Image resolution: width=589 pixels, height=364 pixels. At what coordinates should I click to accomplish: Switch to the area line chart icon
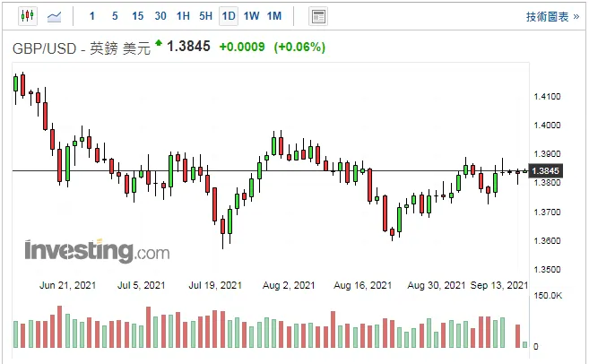pyautogui.click(x=54, y=16)
